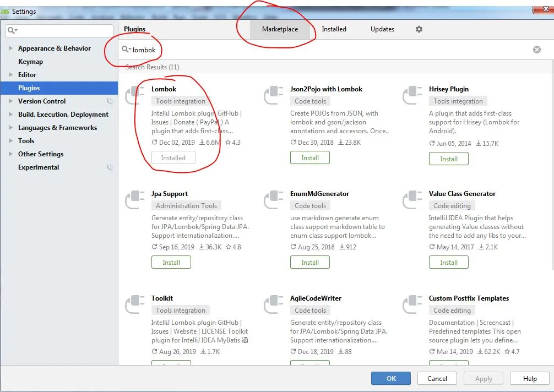The height and width of the screenshot is (392, 554).
Task: Click the Code editing tag under Custom Postfix Templates
Action: (452, 310)
